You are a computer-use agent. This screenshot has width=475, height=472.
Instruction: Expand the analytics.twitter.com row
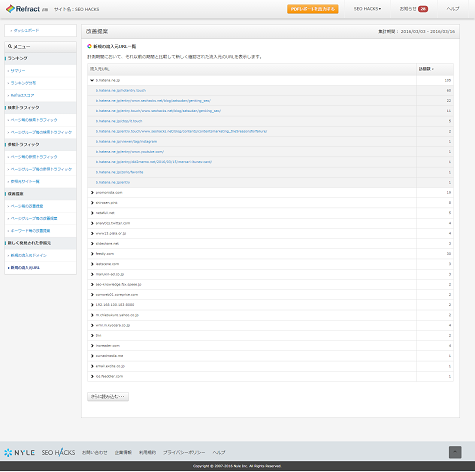pyautogui.click(x=92, y=223)
